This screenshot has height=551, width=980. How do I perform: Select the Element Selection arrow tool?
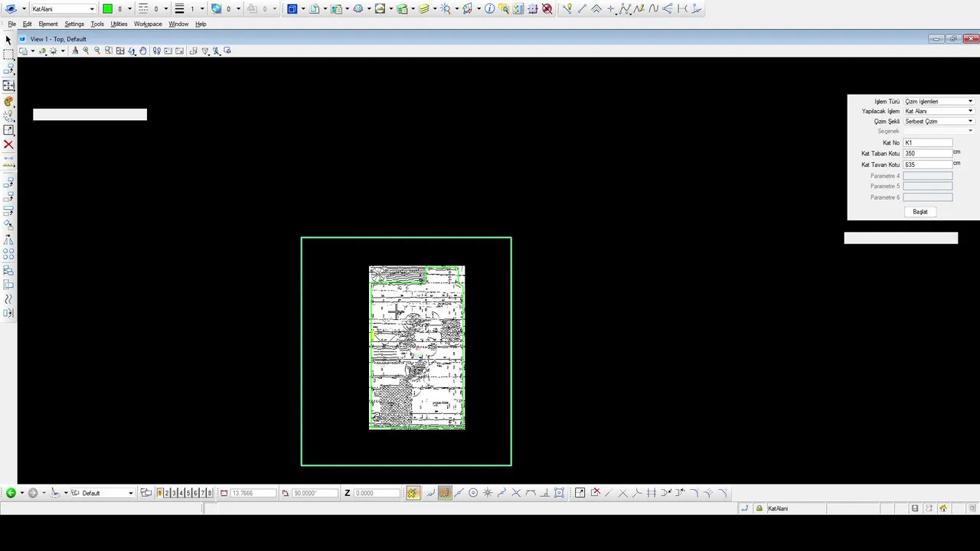click(8, 40)
